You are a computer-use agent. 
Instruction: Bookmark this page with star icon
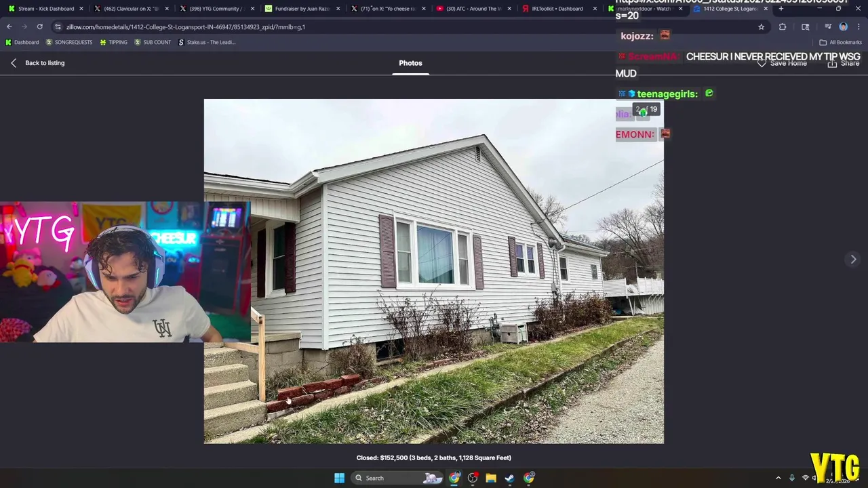click(x=761, y=27)
